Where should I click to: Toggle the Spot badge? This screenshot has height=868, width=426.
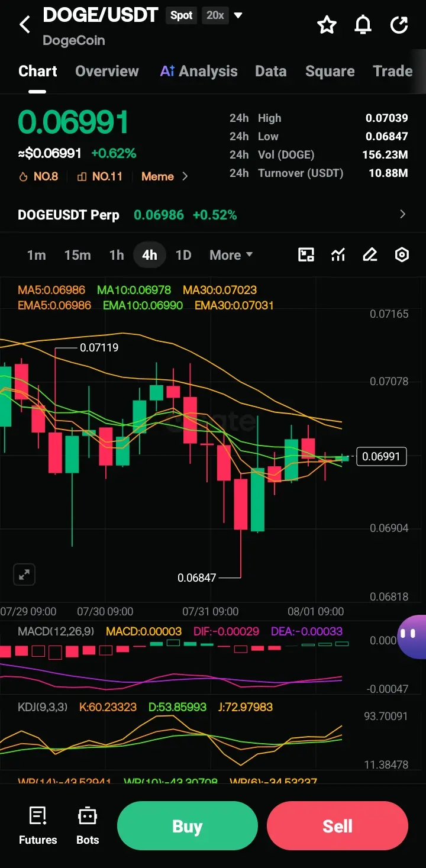click(182, 15)
